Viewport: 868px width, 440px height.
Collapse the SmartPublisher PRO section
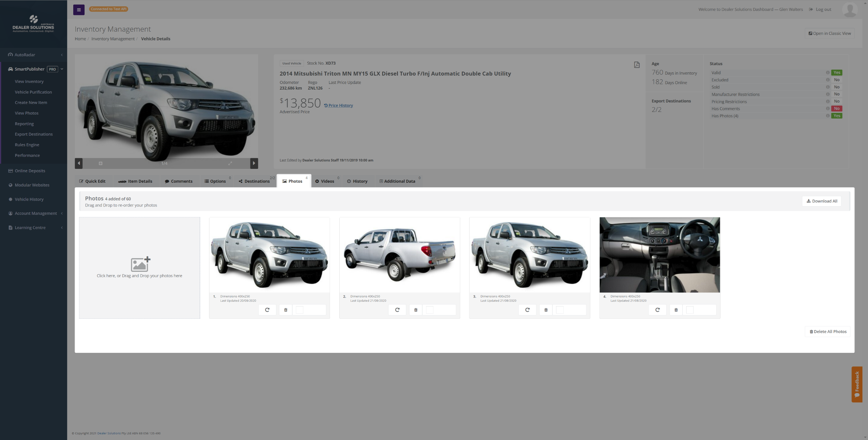click(x=34, y=69)
